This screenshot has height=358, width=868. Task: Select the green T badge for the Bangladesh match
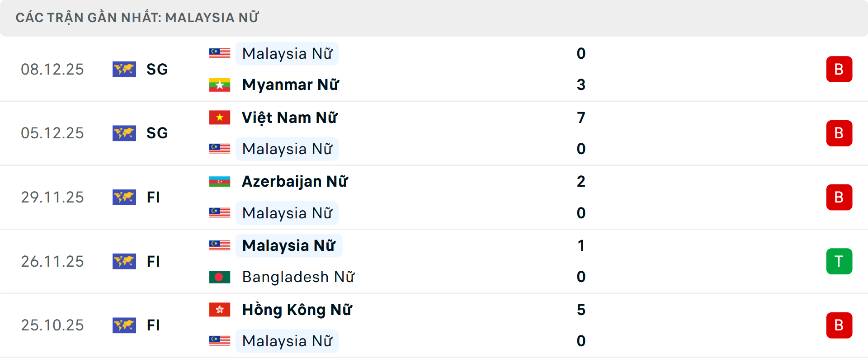[x=840, y=261]
